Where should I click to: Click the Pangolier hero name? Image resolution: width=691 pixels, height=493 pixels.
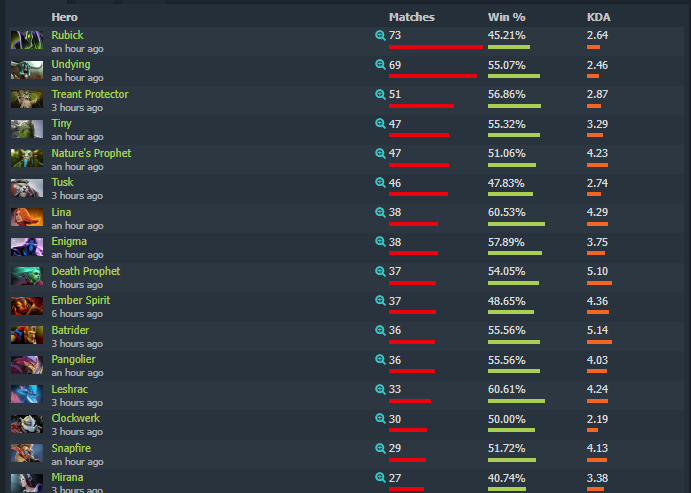tap(73, 360)
